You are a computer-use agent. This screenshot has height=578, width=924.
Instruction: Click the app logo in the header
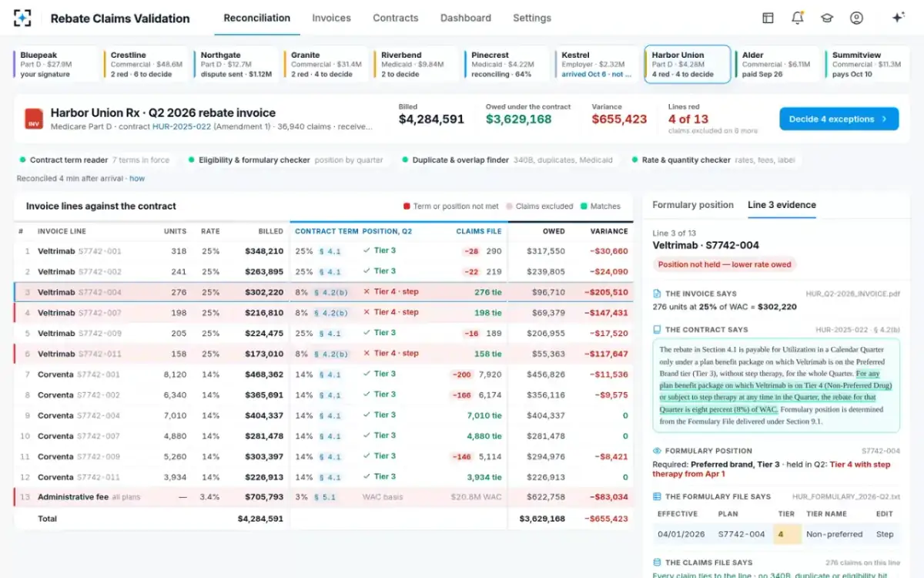22,18
